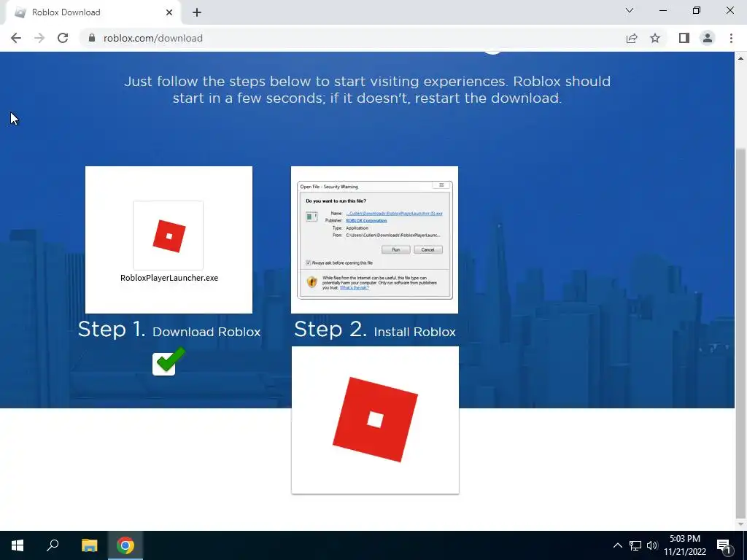Click the Step 1 Download Roblox heading
747x560 pixels.
point(169,330)
